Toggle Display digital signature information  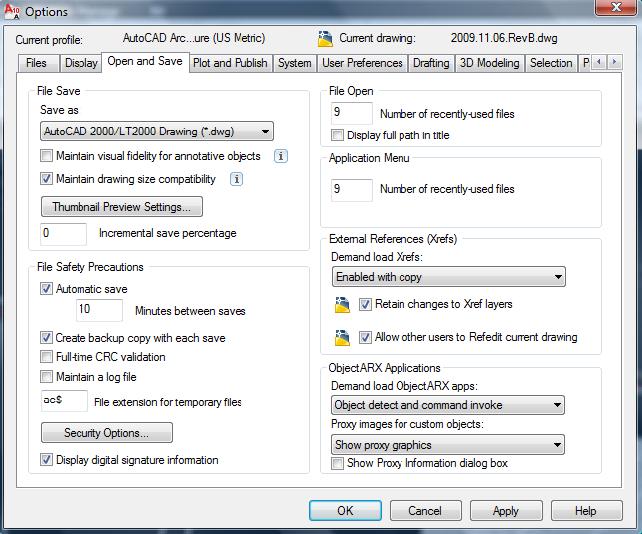click(x=46, y=459)
